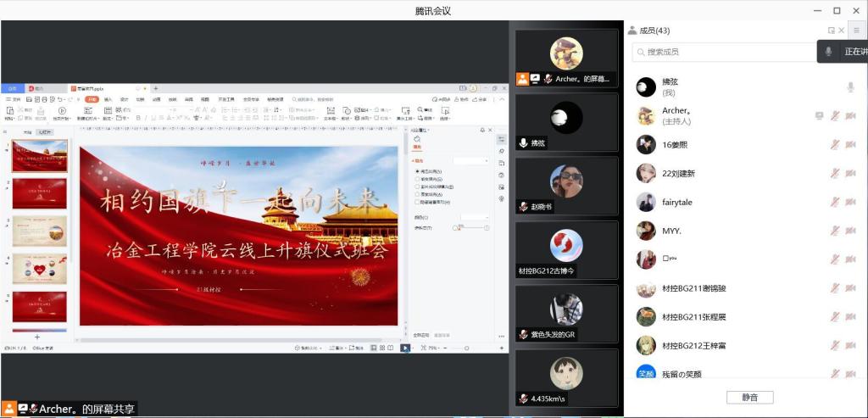
Task: Click the camera-off icon for 22刘建新
Action: coord(850,173)
